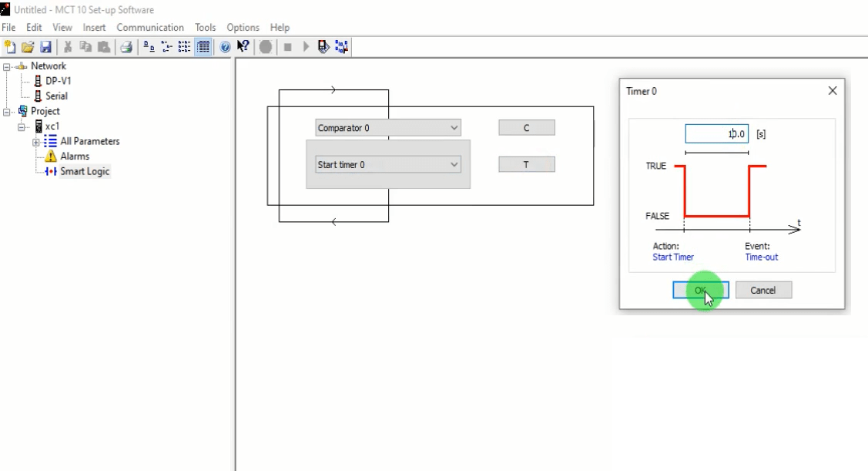
Task: Click the last toolbar icon on right
Action: click(x=341, y=47)
